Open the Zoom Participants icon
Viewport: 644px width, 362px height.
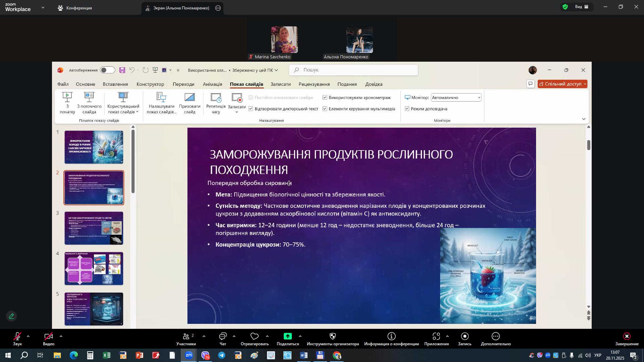pyautogui.click(x=186, y=337)
